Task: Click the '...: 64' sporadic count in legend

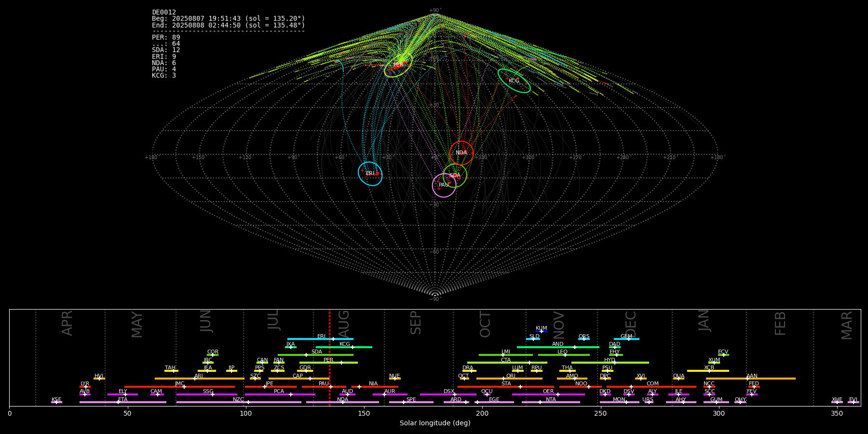Action: pyautogui.click(x=166, y=44)
